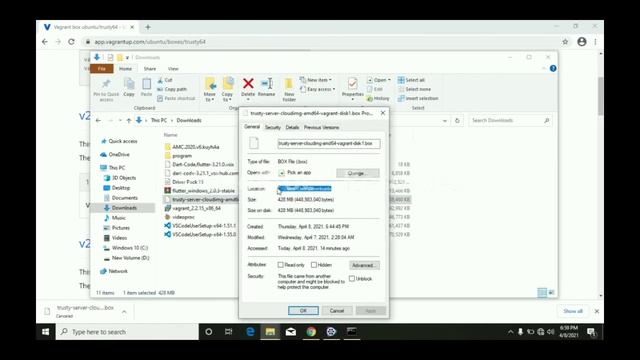Open a new Chrome tab

148,27
